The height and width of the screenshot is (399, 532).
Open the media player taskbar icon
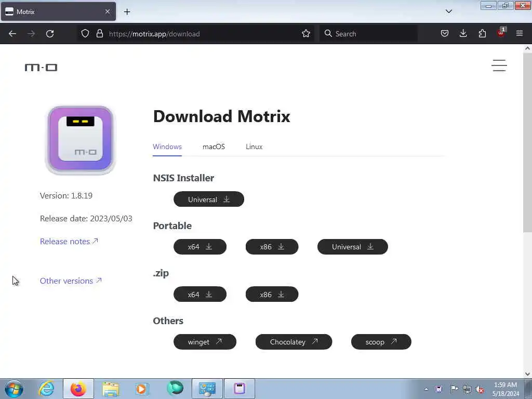click(x=142, y=389)
